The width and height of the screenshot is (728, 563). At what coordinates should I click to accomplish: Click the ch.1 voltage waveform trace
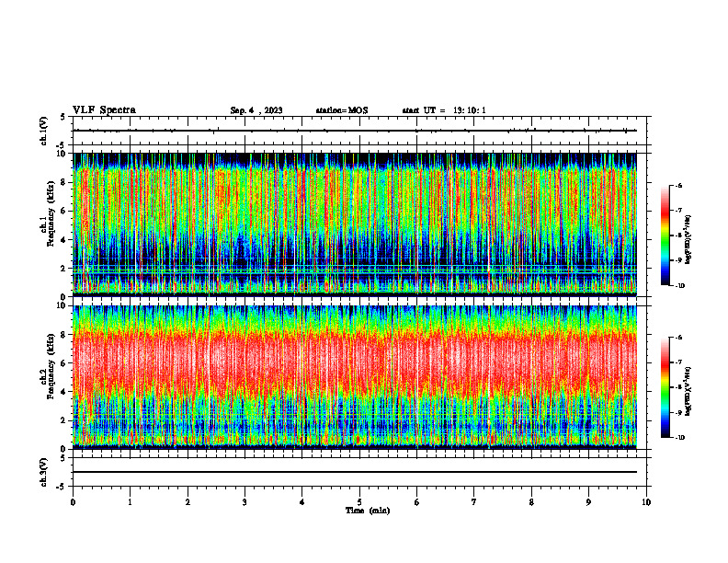pos(355,131)
